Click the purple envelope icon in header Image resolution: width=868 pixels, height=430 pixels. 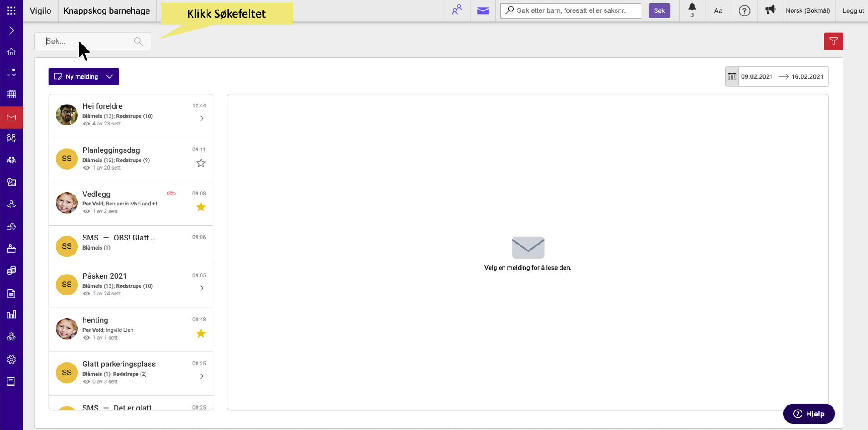[x=483, y=10]
